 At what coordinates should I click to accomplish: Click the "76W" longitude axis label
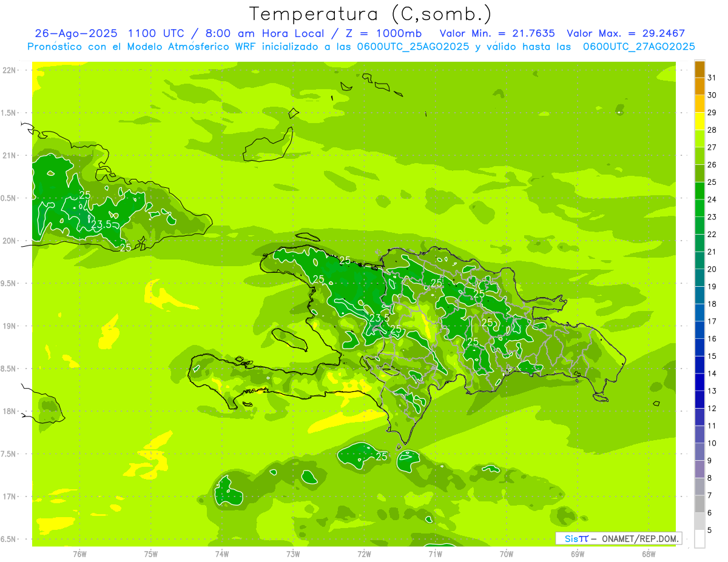(79, 554)
